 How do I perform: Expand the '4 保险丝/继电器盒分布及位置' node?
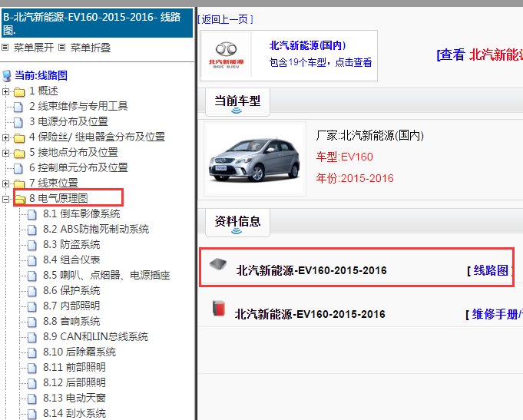click(5, 137)
